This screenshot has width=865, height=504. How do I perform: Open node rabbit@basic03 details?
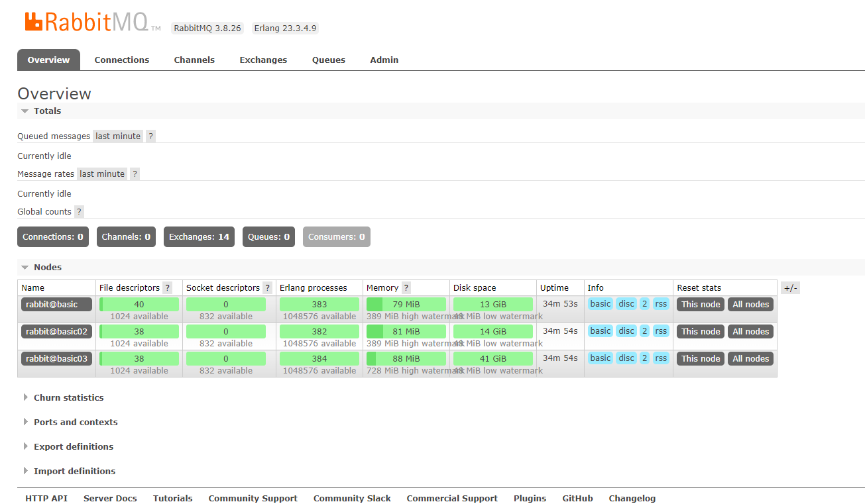coord(56,358)
